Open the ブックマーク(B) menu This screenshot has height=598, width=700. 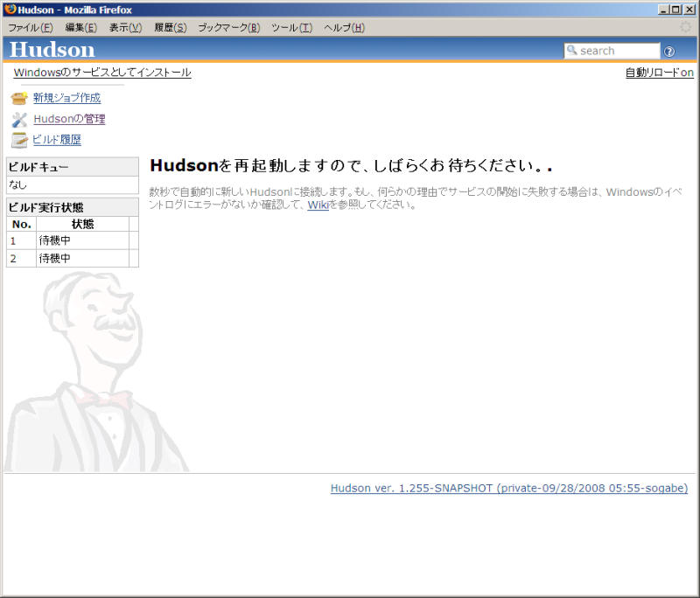(229, 28)
